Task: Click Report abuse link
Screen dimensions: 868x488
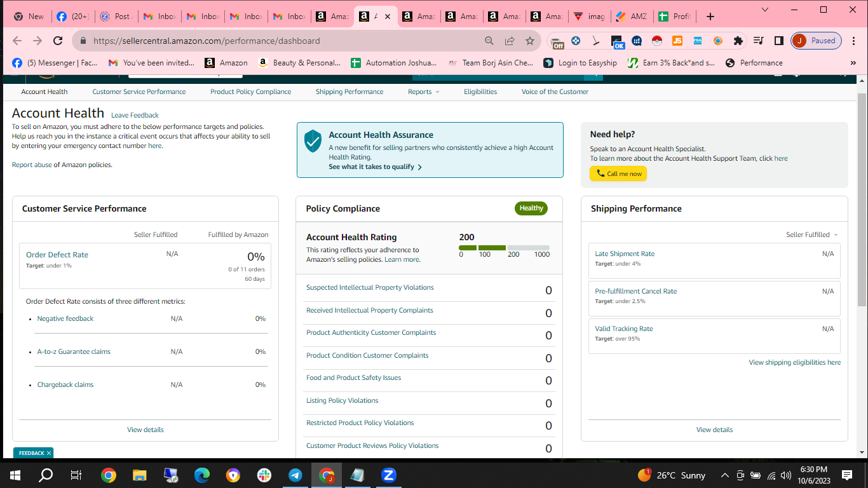Action: click(x=32, y=165)
